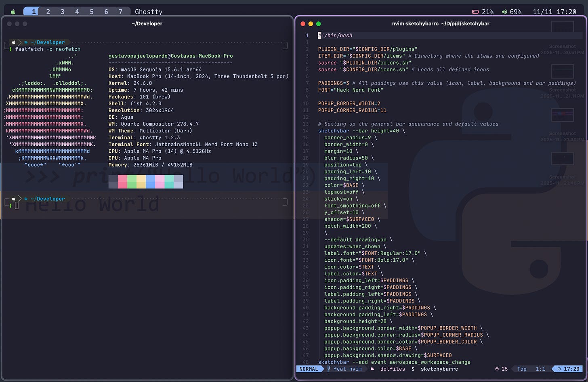
Task: Click the 11/11 17:20 date and time in the top bar
Action: pos(554,12)
